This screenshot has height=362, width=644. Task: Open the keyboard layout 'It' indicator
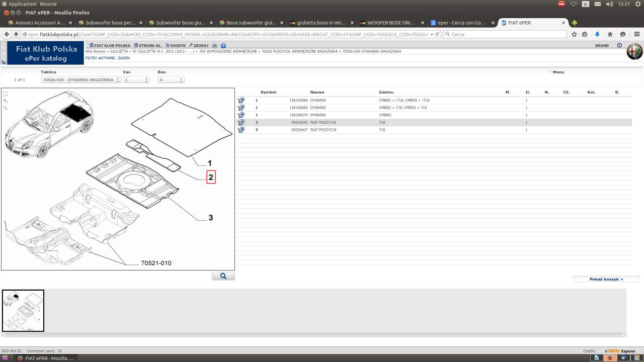point(586,4)
